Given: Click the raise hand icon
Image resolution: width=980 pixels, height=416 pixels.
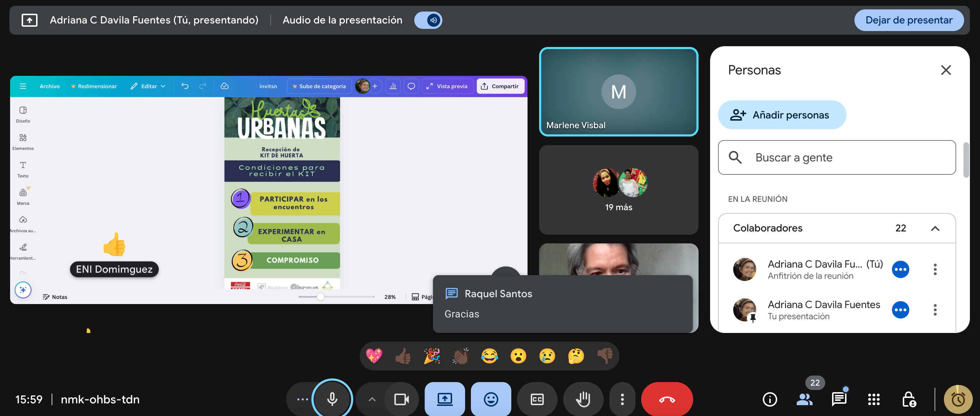Looking at the screenshot, I should point(583,399).
